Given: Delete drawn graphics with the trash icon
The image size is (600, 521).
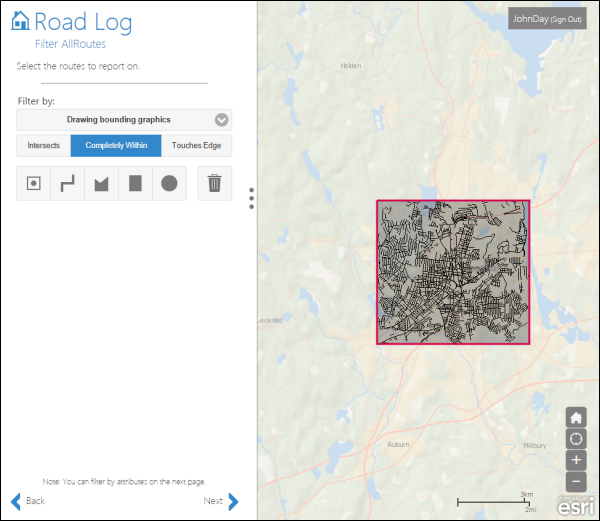Looking at the screenshot, I should pyautogui.click(x=214, y=184).
